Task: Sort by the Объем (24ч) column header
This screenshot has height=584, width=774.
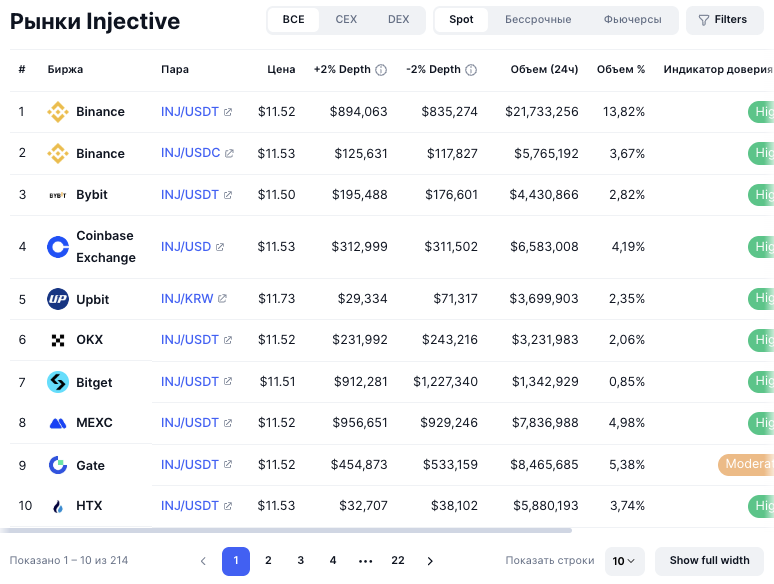Action: pos(544,70)
